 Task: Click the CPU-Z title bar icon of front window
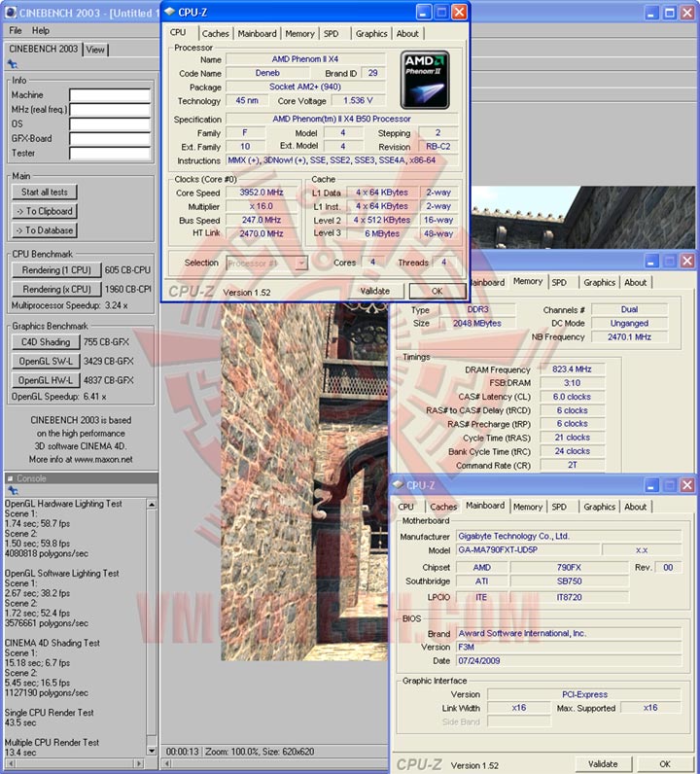pyautogui.click(x=169, y=12)
